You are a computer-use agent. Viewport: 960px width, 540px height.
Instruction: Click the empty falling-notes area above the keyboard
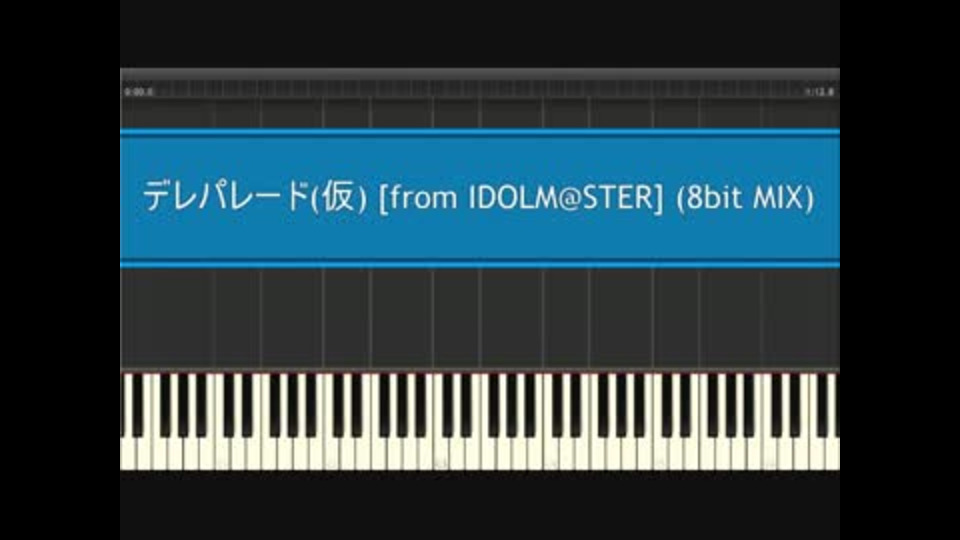tap(480, 318)
